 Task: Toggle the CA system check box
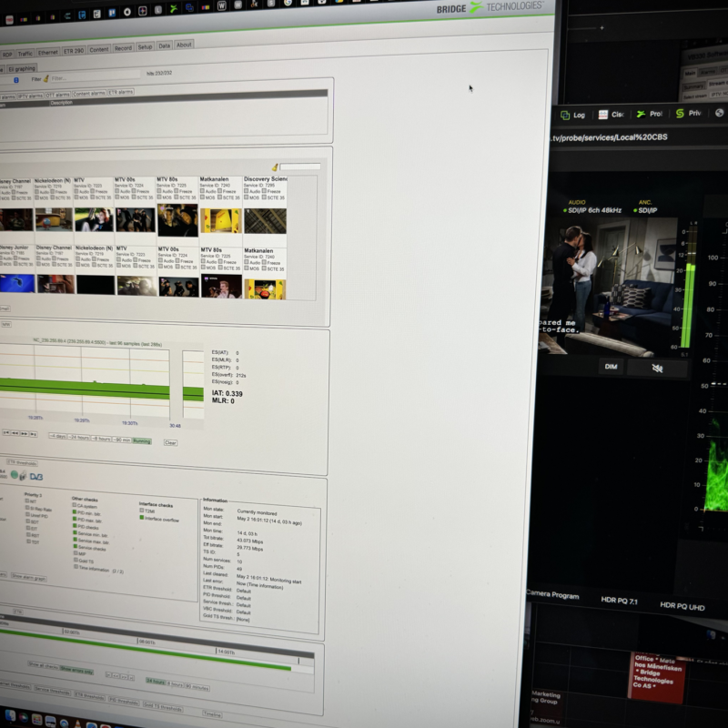[x=75, y=505]
